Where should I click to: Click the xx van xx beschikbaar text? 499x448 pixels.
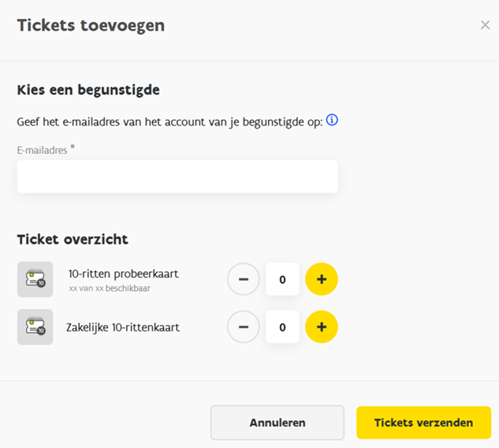(x=110, y=289)
